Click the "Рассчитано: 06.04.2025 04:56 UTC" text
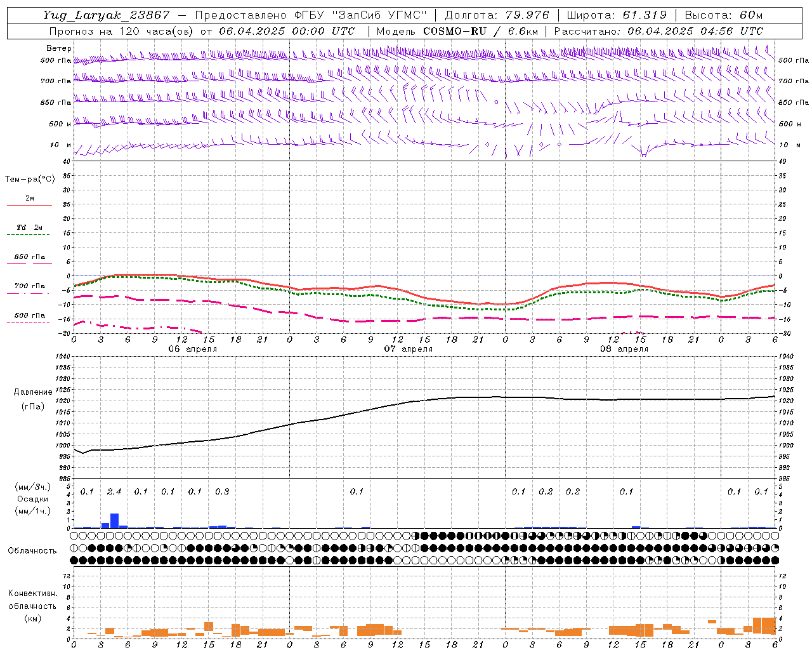812x650 pixels. coord(658,31)
